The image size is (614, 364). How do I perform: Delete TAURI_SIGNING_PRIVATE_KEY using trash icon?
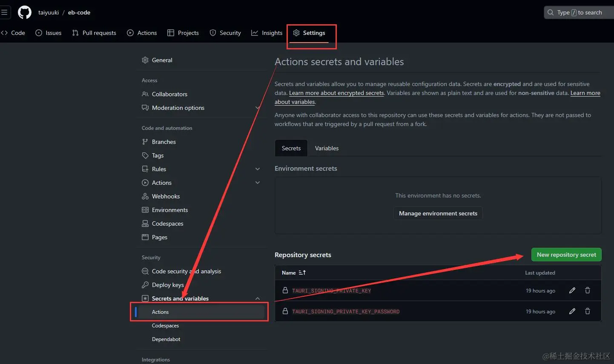coord(588,290)
